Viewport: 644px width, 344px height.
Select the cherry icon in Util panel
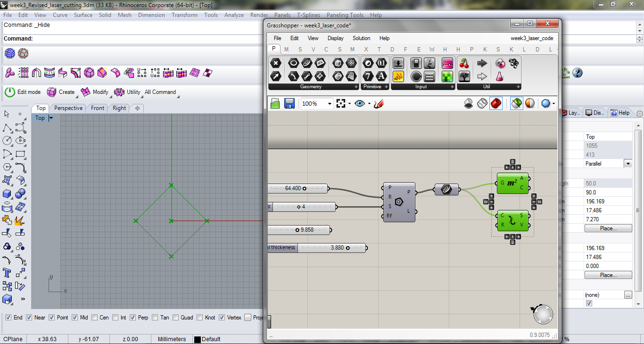tap(464, 63)
